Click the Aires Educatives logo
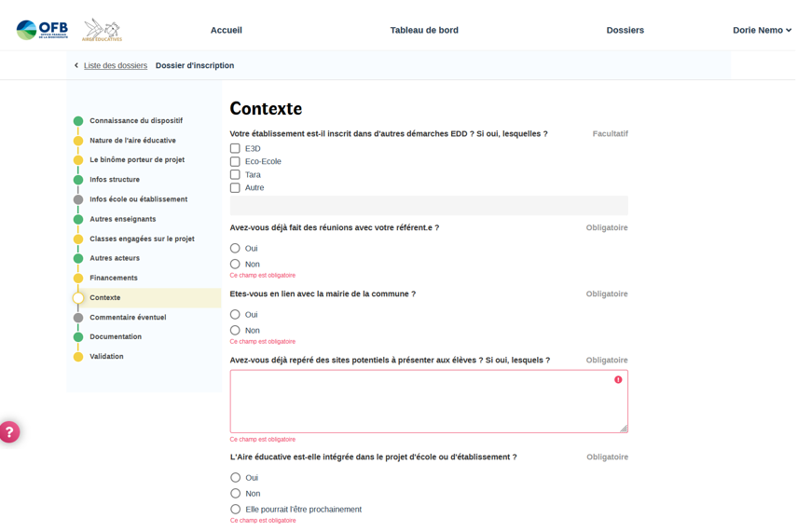Screen dimensions: 811x532 102,30
